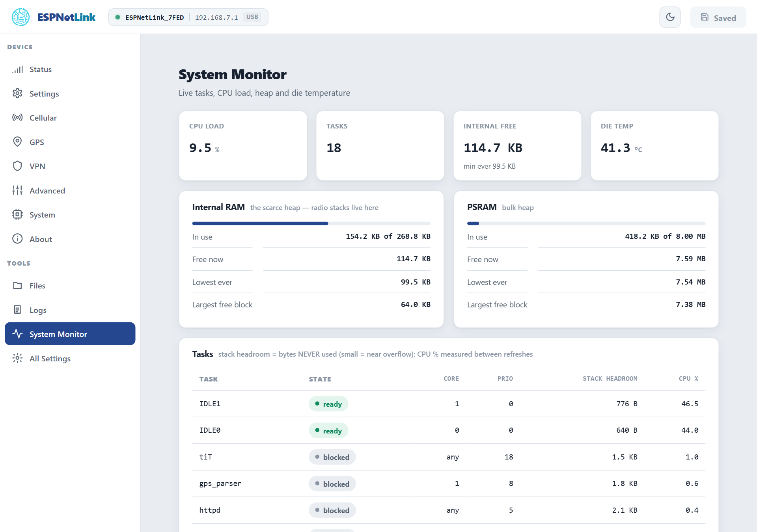Click the 'min ever 99.5 KB' text
757x532 pixels.
click(x=490, y=166)
